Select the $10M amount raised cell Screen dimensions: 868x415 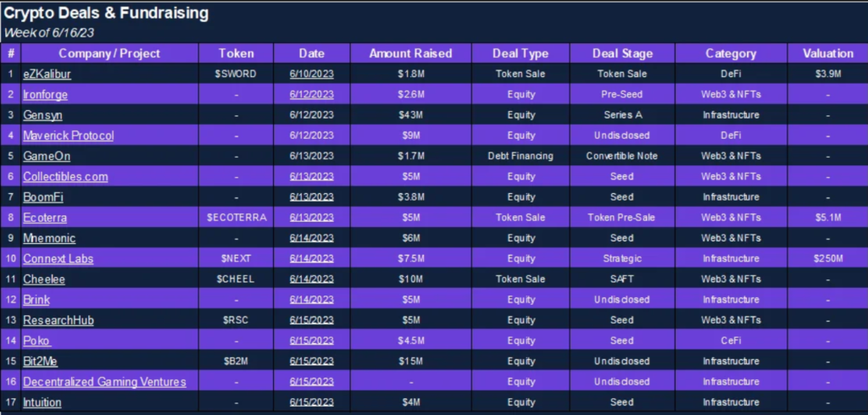point(411,279)
